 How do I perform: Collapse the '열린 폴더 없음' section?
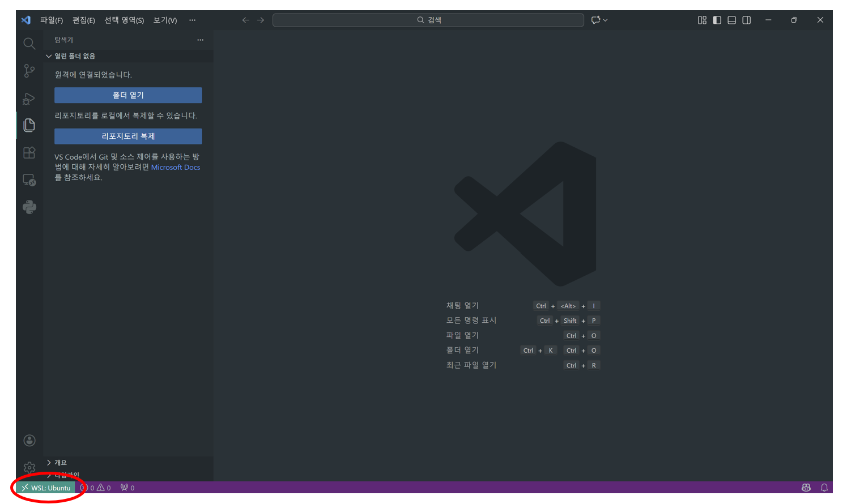[x=49, y=56]
